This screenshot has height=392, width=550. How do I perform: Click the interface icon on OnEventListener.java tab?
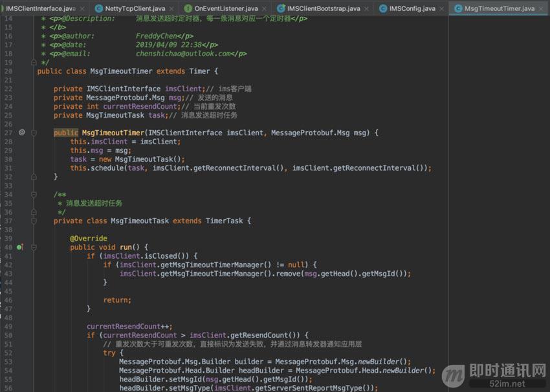pyautogui.click(x=188, y=8)
